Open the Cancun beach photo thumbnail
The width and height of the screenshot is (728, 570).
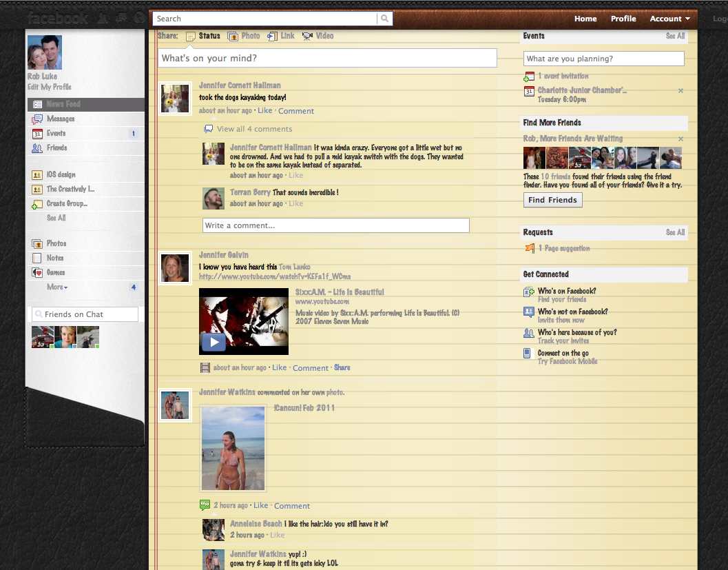[233, 448]
